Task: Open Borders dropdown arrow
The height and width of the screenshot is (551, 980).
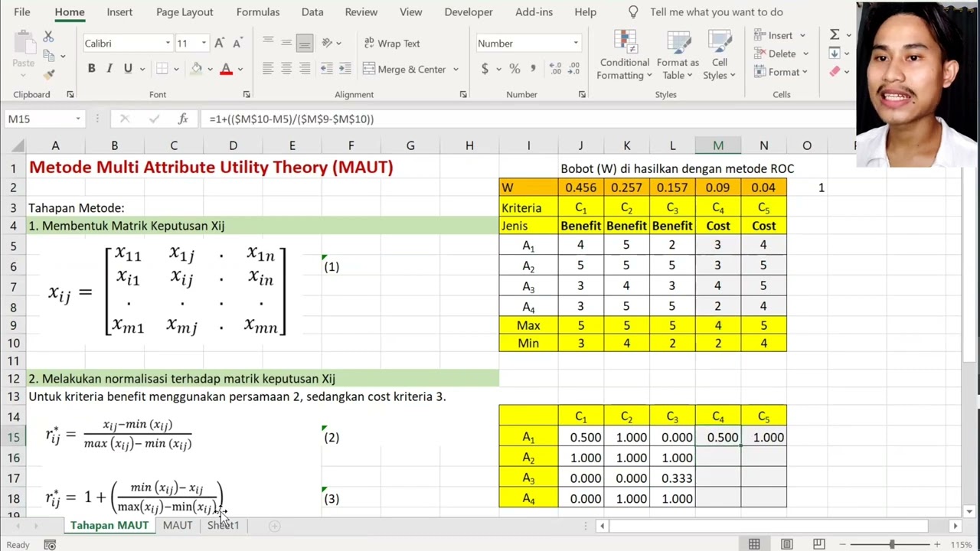Action: (x=176, y=69)
